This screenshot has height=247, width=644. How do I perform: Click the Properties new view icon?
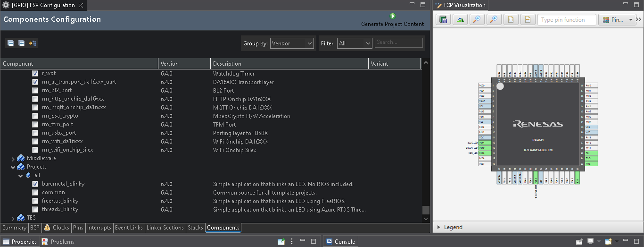pyautogui.click(x=281, y=241)
